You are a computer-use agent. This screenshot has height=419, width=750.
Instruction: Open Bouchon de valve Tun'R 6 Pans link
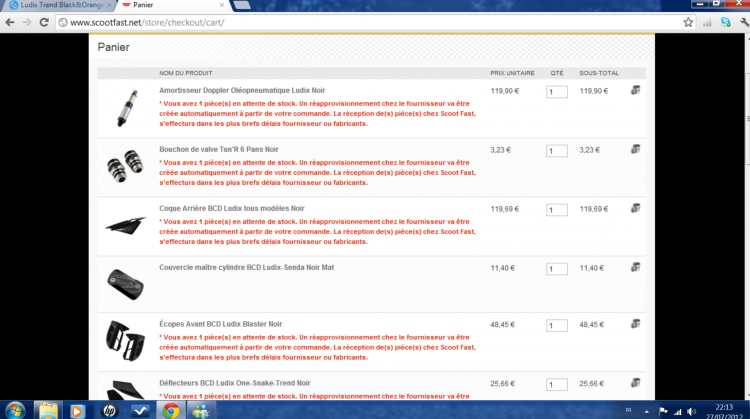click(x=219, y=149)
